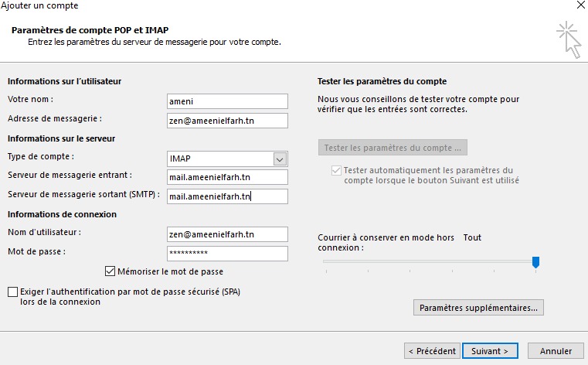This screenshot has height=365, width=588.
Task: Cancel with the Annuler button
Action: (556, 350)
